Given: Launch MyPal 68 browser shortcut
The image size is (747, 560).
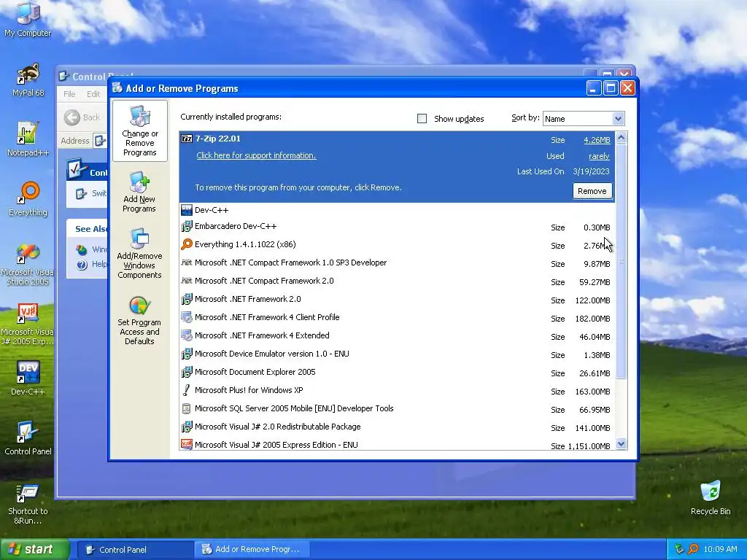Looking at the screenshot, I should tap(28, 79).
